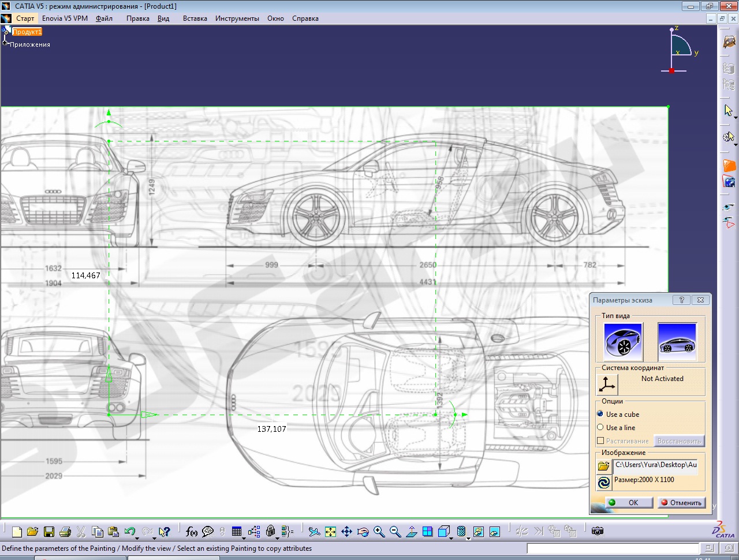Zoom in with the magnifier plus
The image size is (739, 560).
point(379,532)
